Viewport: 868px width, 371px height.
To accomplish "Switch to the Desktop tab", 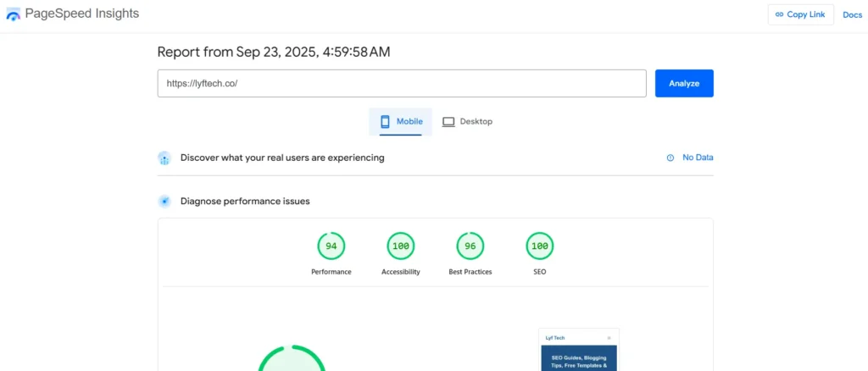I will pyautogui.click(x=467, y=122).
